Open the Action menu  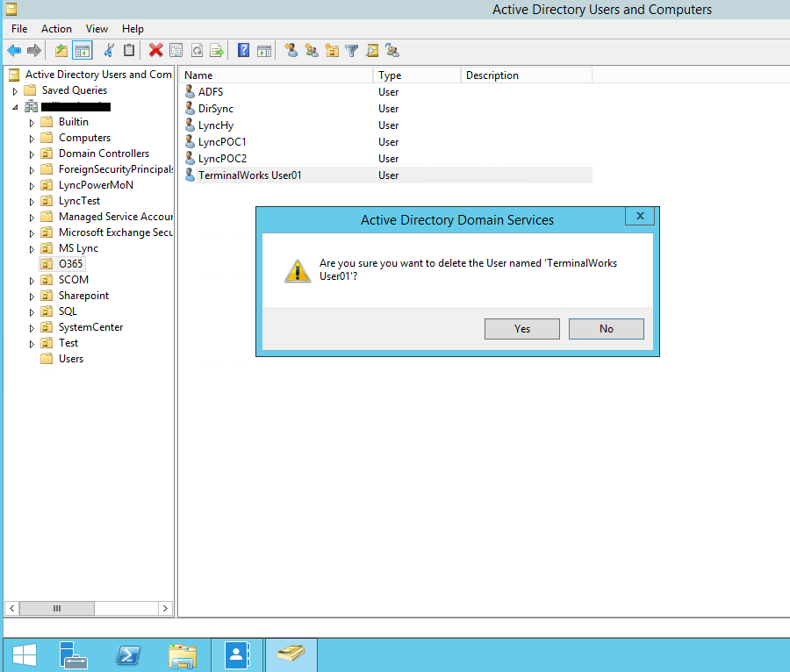pos(56,28)
